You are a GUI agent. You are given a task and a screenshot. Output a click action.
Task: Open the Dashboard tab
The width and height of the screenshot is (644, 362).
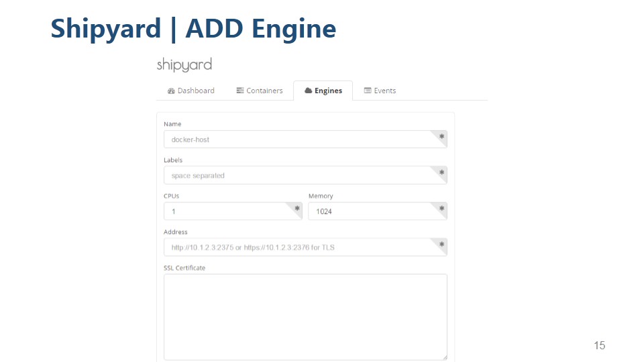191,90
